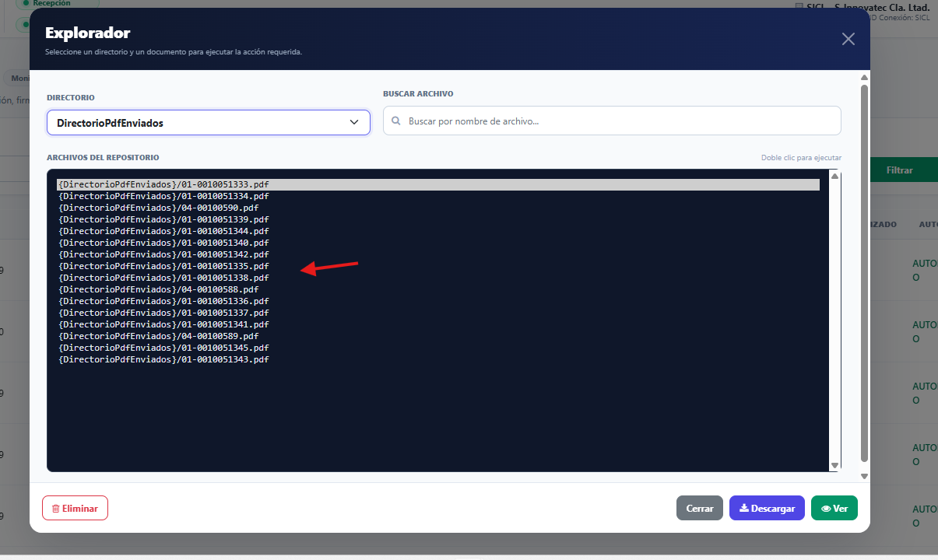Viewport: 938px width, 560px height.
Task: Click the Eliminar button
Action: (x=75, y=508)
